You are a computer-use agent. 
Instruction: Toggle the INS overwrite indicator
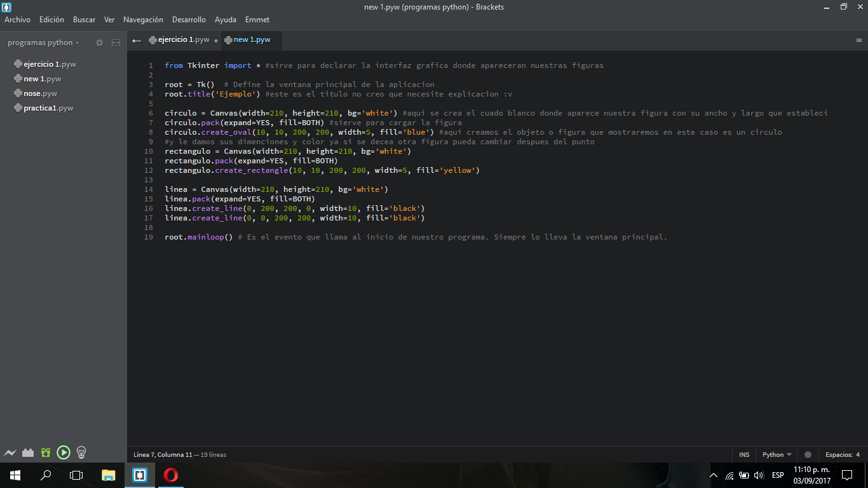743,454
